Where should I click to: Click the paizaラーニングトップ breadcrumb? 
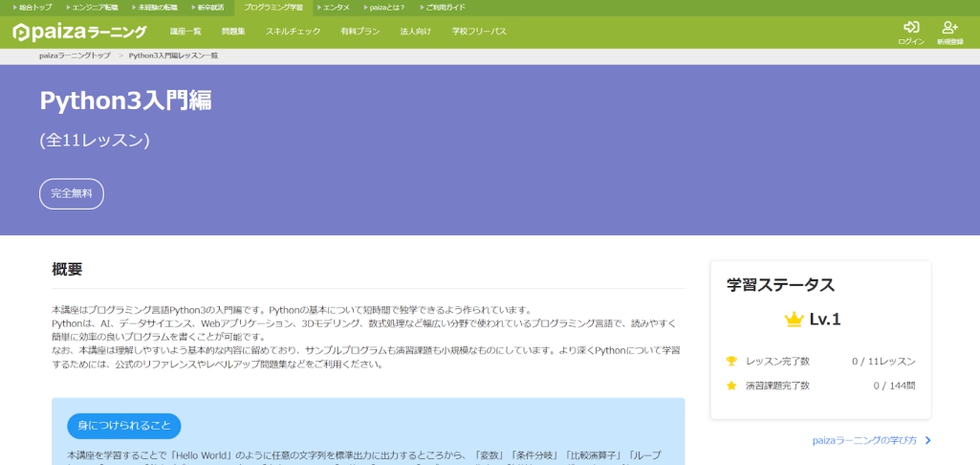(75, 55)
